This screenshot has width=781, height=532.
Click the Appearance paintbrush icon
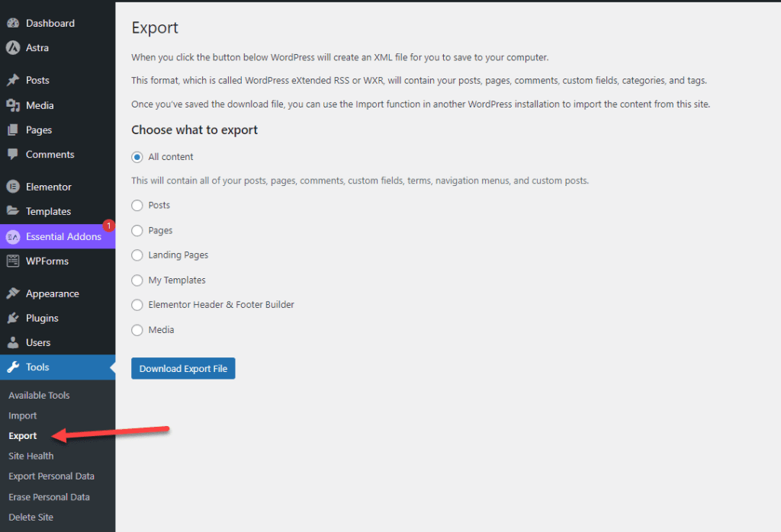tap(13, 293)
